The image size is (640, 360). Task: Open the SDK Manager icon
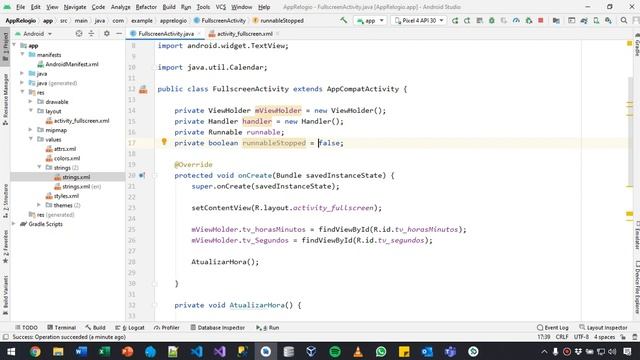608,20
